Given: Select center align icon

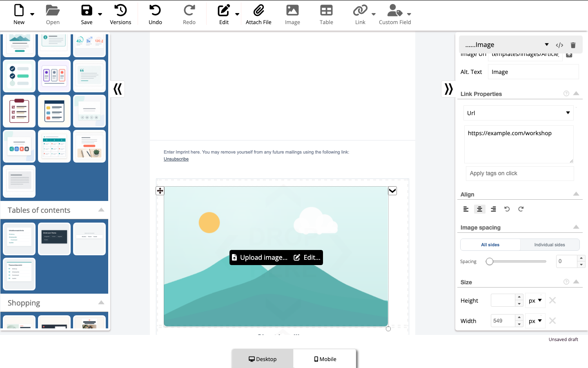Looking at the screenshot, I should pyautogui.click(x=479, y=209).
